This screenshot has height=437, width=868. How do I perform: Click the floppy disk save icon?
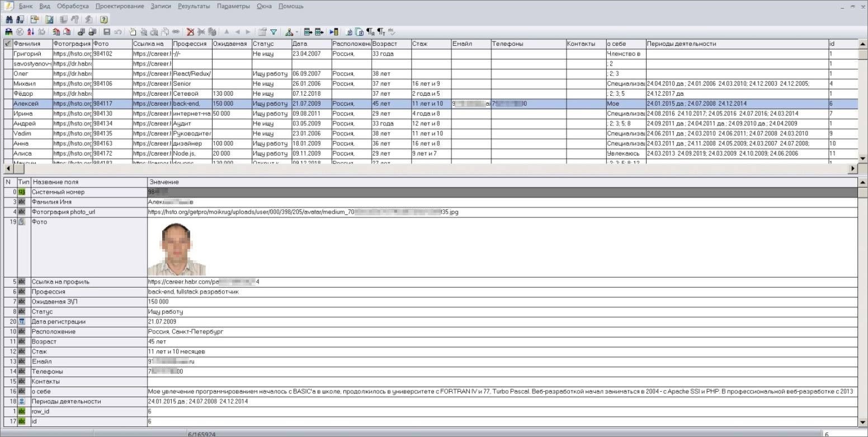click(106, 32)
